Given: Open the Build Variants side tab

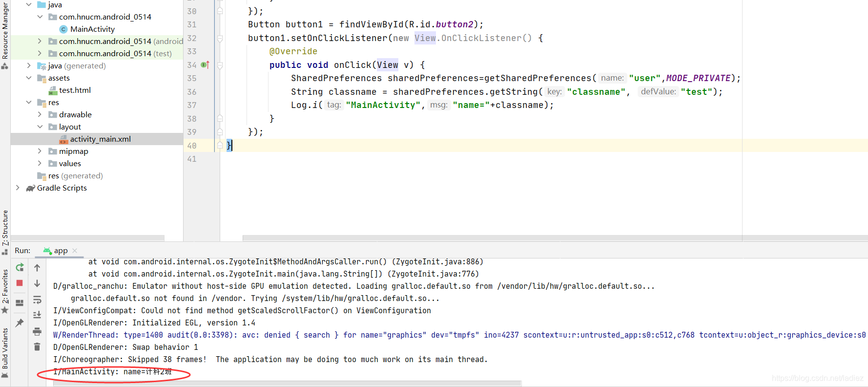Looking at the screenshot, I should (5, 353).
